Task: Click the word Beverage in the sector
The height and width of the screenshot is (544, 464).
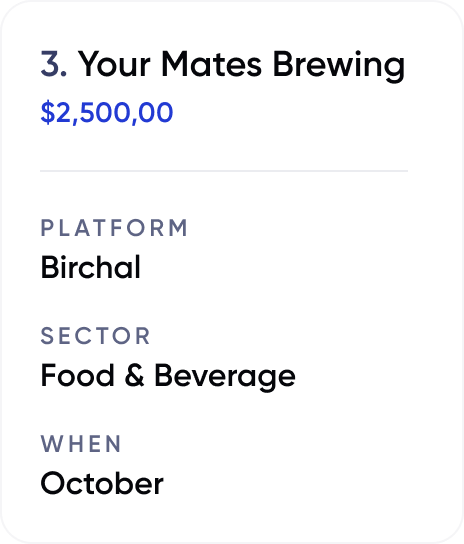Action: coord(225,377)
